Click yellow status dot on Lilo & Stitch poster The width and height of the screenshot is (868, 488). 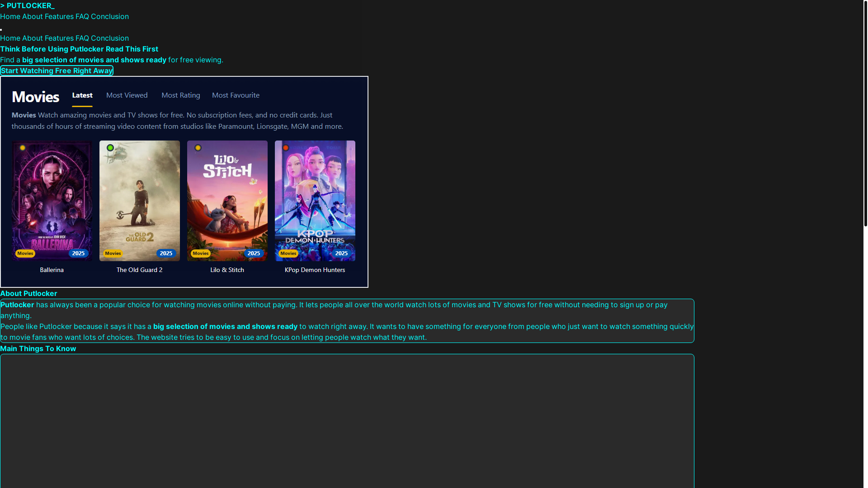[x=198, y=148]
